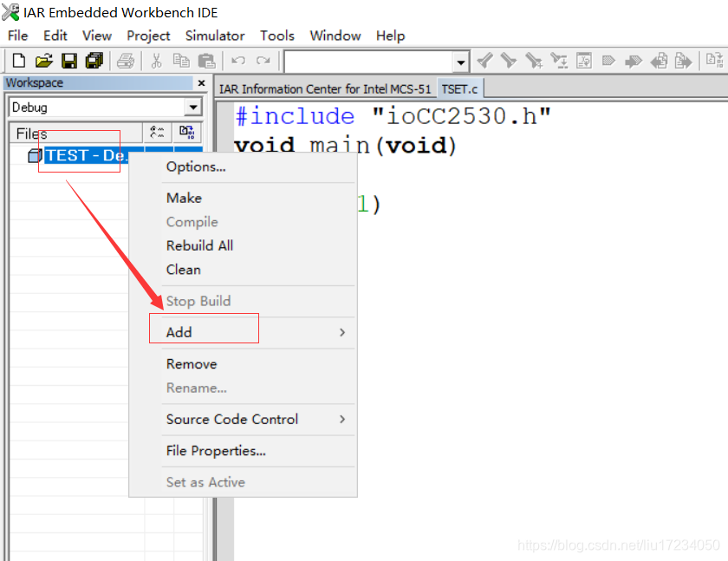Click the Go To line icon
This screenshot has height=561, width=728.
point(584,61)
